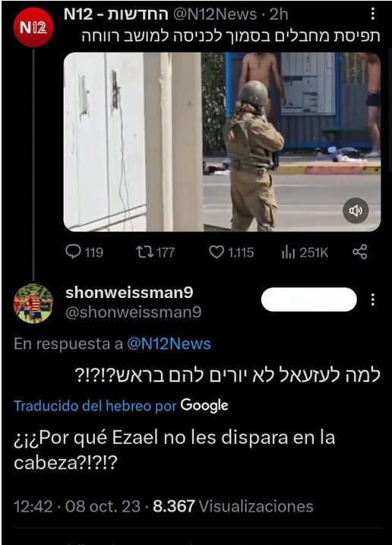
Task: Play the embedded soldier video
Action: click(222, 142)
